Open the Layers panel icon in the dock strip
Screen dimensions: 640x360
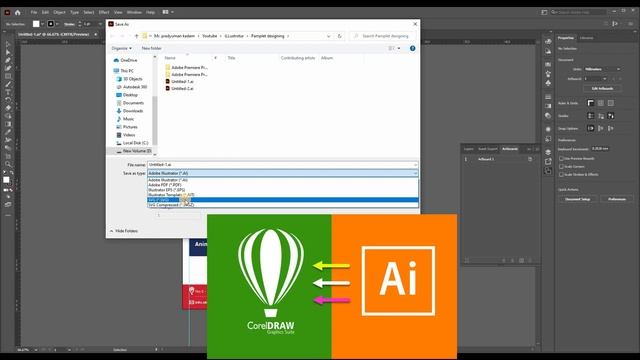tap(548, 152)
